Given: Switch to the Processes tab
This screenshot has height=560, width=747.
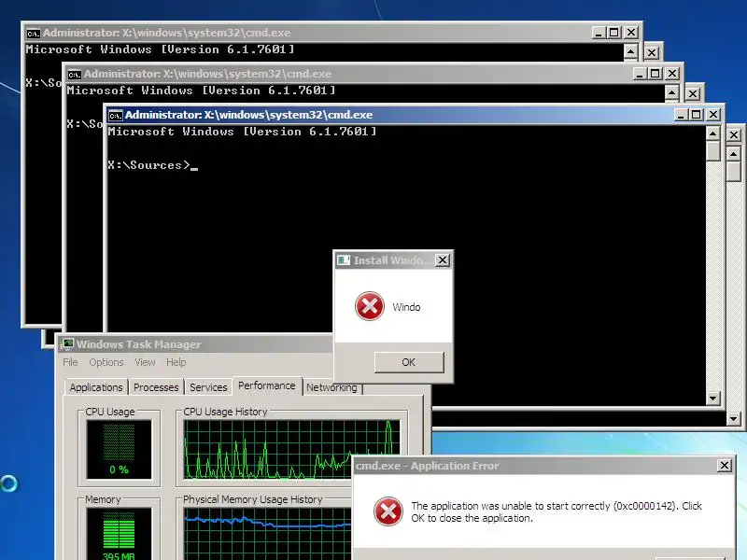Looking at the screenshot, I should (156, 387).
